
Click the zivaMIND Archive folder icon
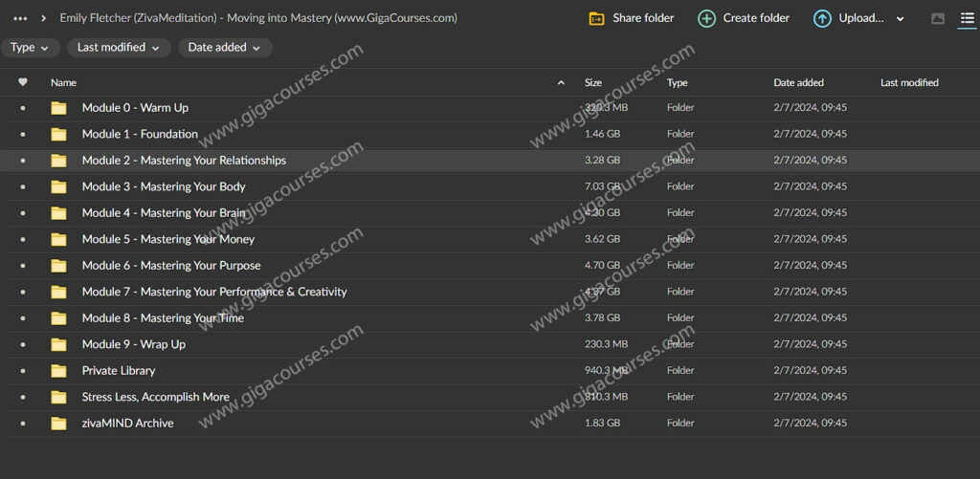pos(59,424)
